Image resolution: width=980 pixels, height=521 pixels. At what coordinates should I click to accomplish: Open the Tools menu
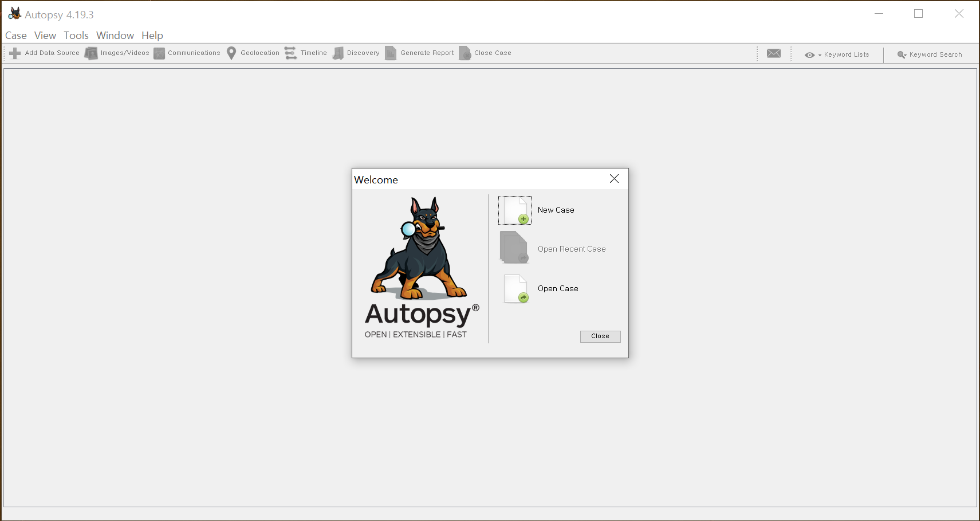pyautogui.click(x=76, y=36)
